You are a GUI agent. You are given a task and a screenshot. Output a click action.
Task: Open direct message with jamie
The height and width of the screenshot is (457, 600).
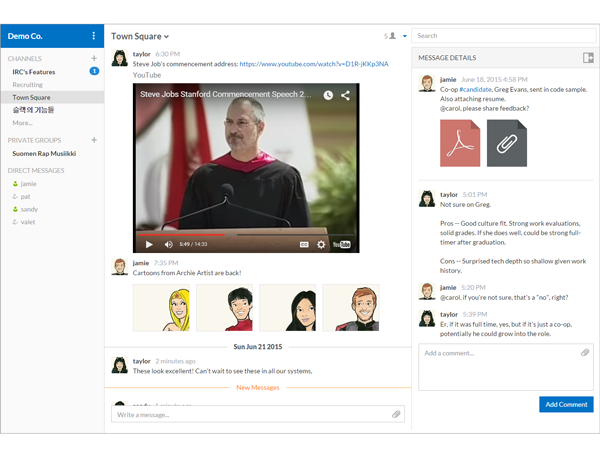(x=28, y=184)
